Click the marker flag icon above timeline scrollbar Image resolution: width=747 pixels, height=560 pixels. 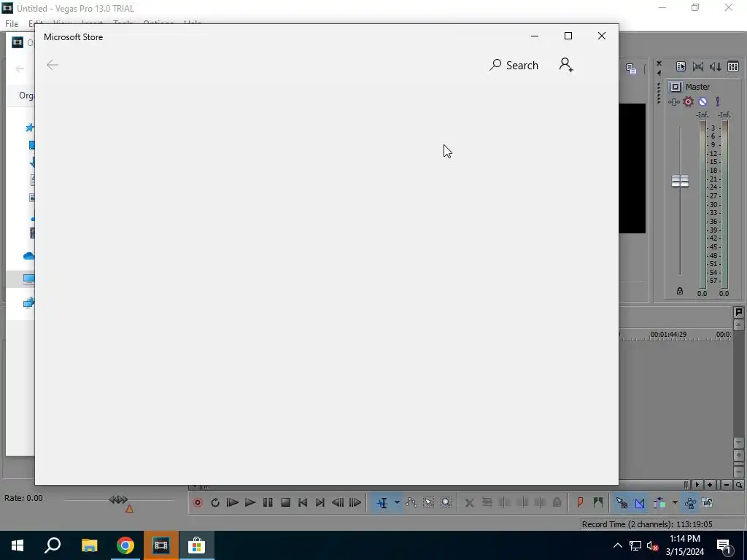point(739,312)
